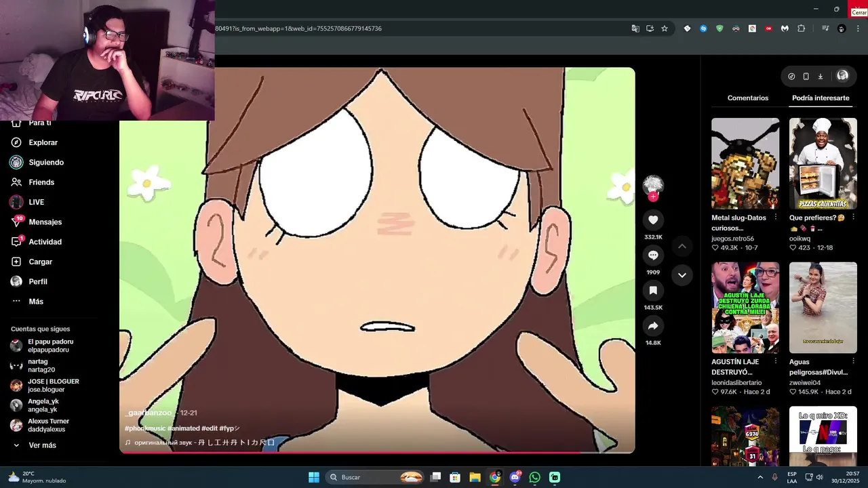
Task: Open File Explorer from the taskbar
Action: coord(475,477)
